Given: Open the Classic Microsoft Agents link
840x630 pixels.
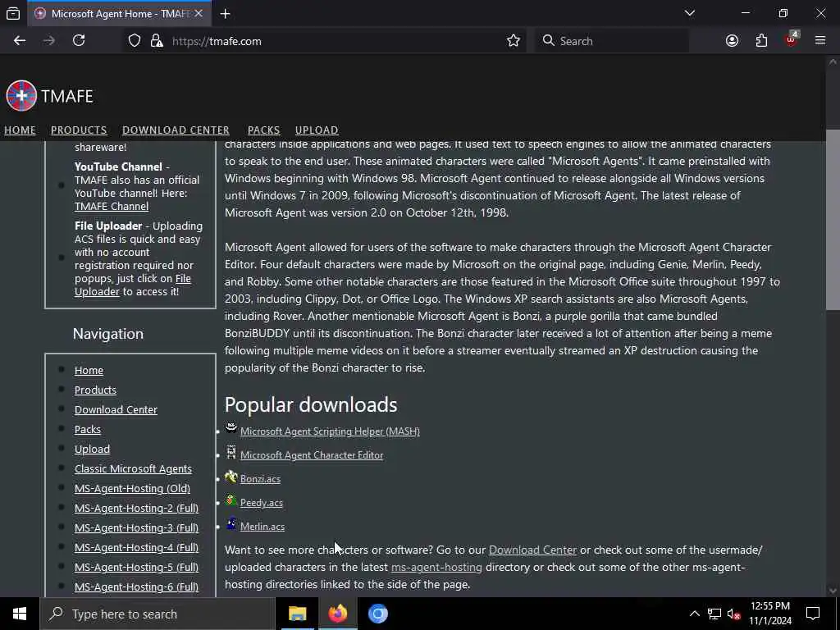Looking at the screenshot, I should (133, 468).
